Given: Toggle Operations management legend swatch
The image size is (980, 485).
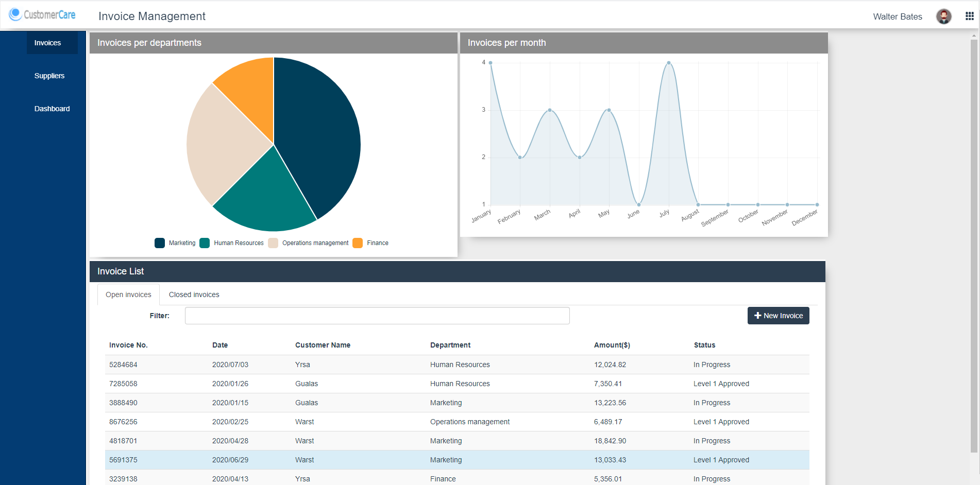Looking at the screenshot, I should pos(273,243).
